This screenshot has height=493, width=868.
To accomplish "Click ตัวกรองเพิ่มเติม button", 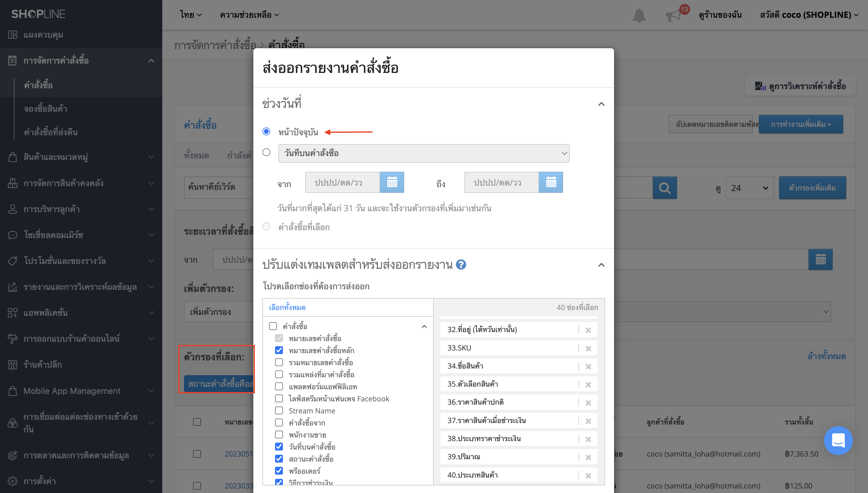I will click(x=812, y=188).
